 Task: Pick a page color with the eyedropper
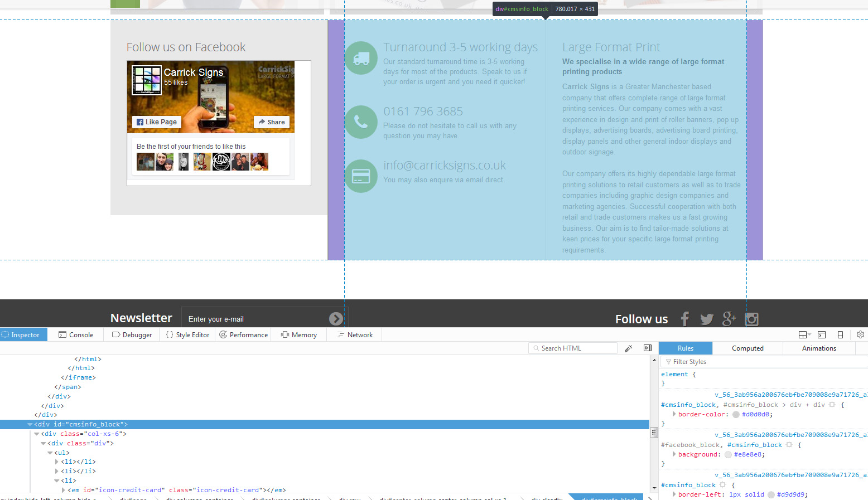[x=628, y=348]
